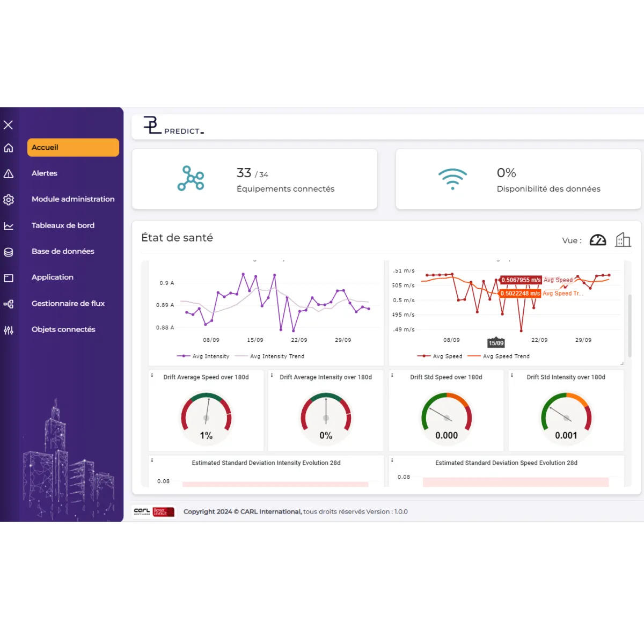
Task: Go to Tableaux de bord
Action: pos(63,225)
